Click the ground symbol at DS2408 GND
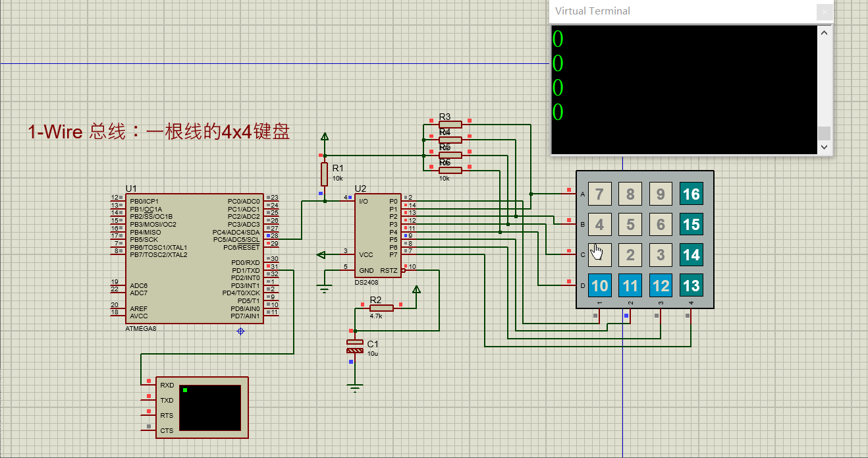Image resolution: width=868 pixels, height=458 pixels. (323, 287)
